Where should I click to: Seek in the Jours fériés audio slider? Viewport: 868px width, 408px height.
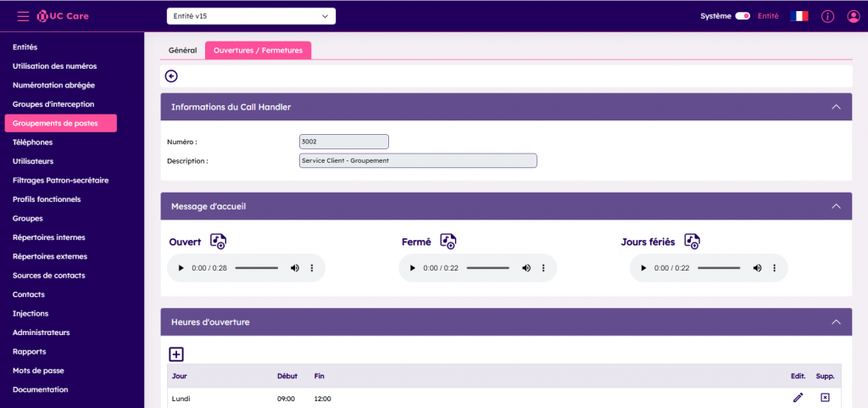point(719,268)
